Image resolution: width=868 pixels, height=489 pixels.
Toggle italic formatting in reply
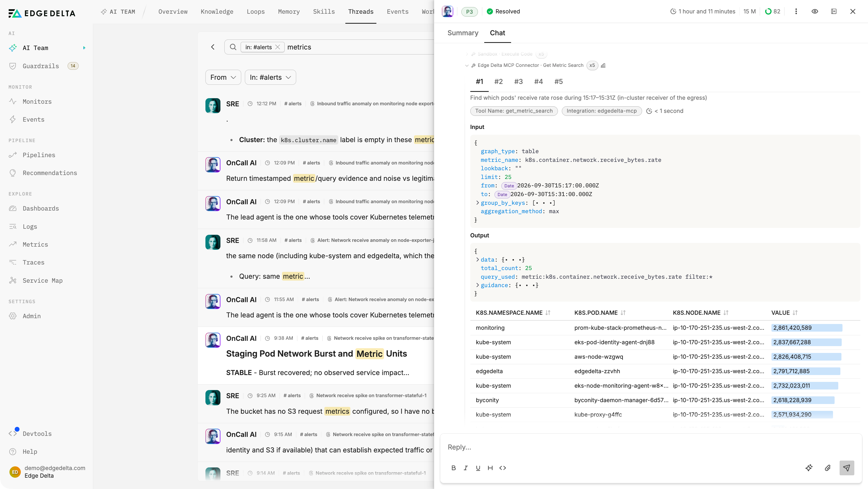pyautogui.click(x=466, y=468)
